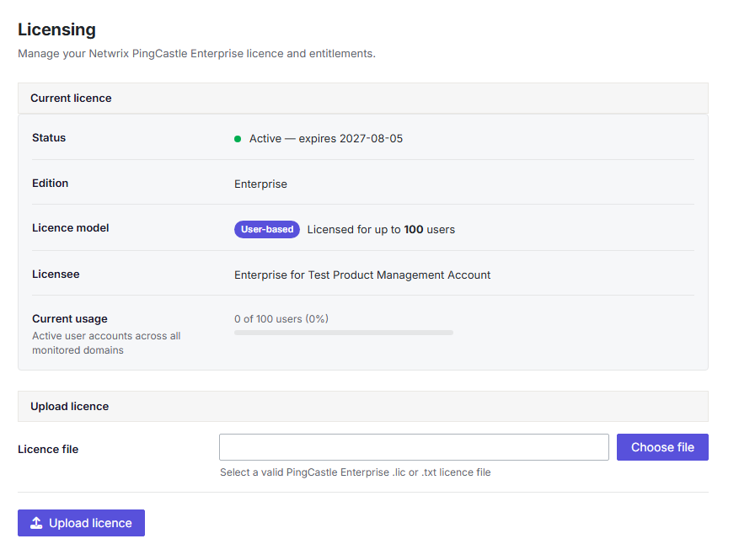Click the 'Licence file' field label
The width and height of the screenshot is (739, 560).
(x=48, y=450)
